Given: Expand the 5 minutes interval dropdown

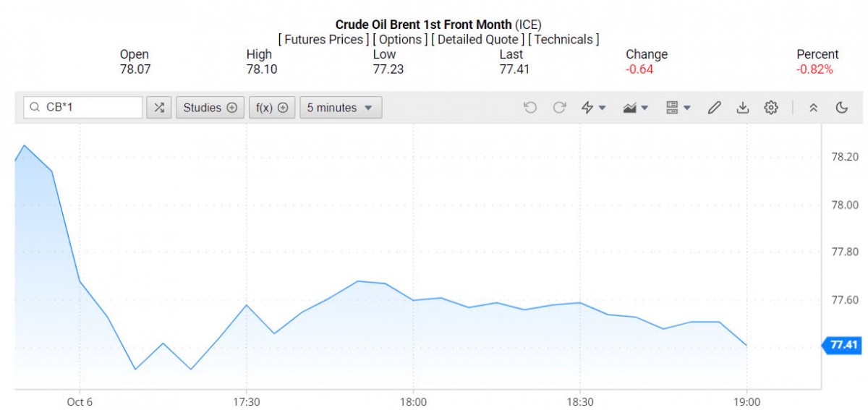Looking at the screenshot, I should pyautogui.click(x=340, y=108).
